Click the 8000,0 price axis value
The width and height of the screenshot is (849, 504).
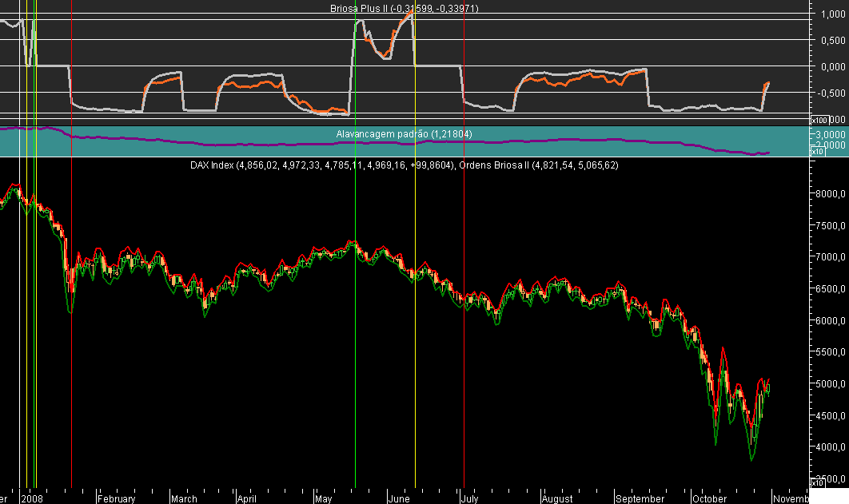point(831,193)
